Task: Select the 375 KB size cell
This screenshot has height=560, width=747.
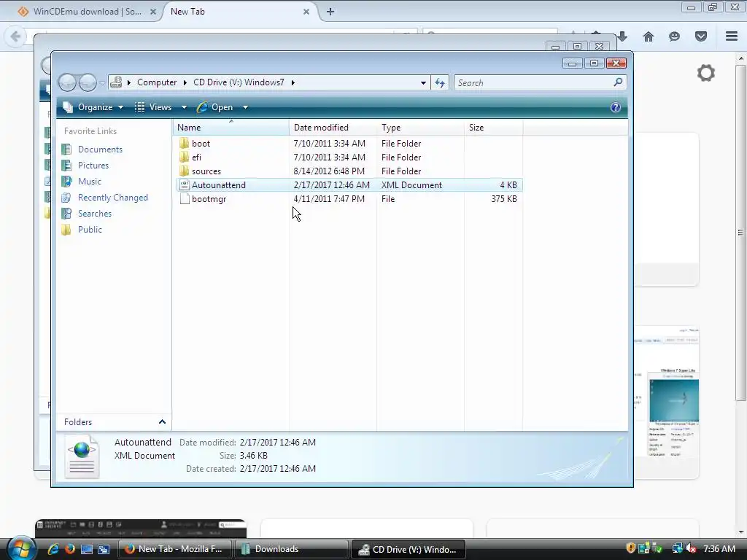Action: (504, 199)
